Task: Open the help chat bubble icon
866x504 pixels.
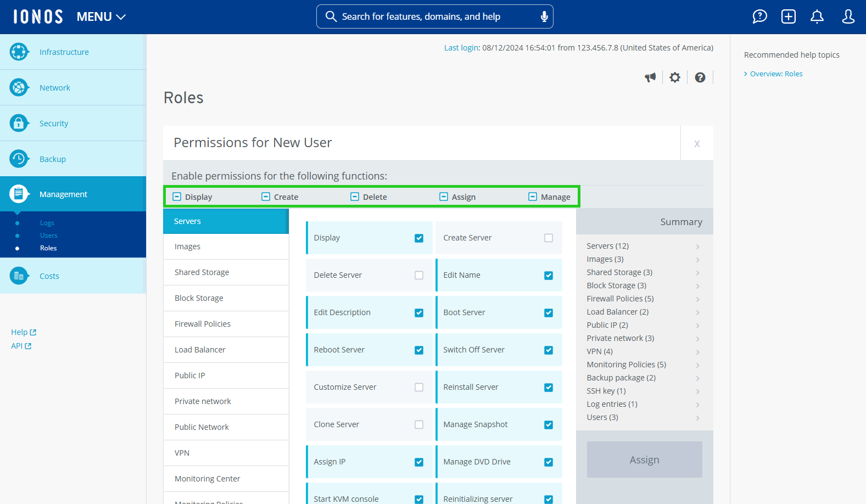Action: [x=759, y=16]
